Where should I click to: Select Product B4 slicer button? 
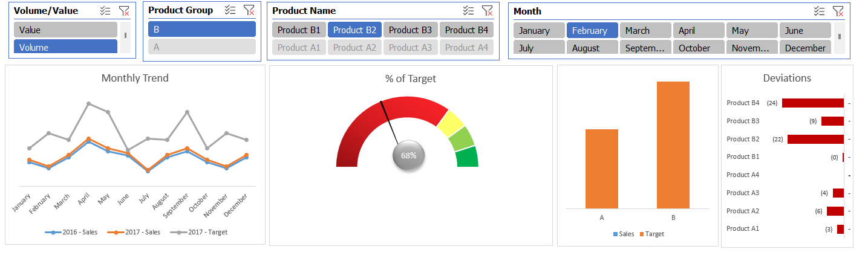466,30
